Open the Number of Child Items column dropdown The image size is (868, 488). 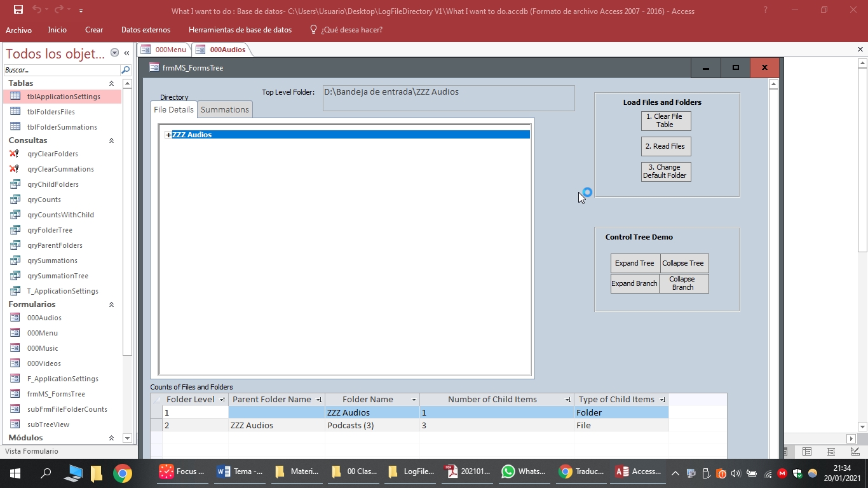coord(567,400)
